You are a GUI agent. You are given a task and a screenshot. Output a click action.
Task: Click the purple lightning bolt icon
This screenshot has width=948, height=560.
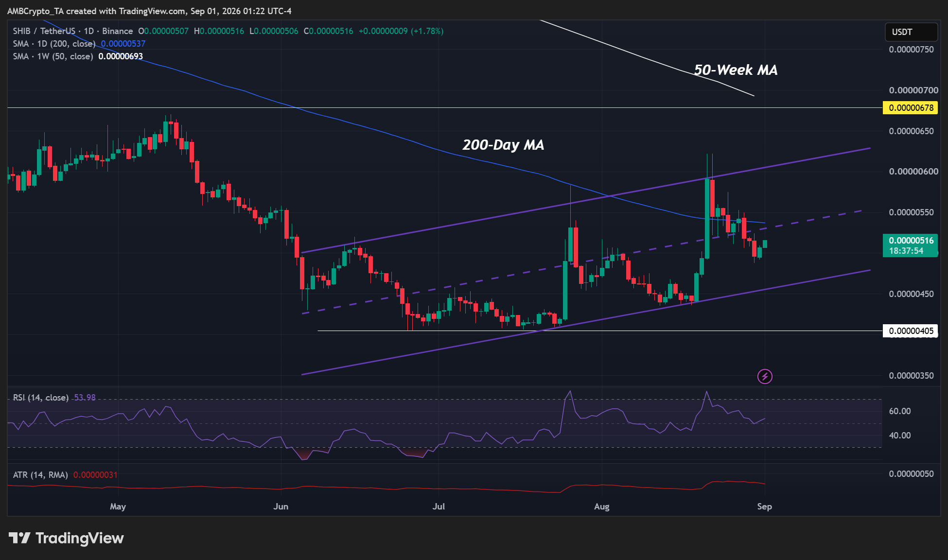(x=765, y=376)
